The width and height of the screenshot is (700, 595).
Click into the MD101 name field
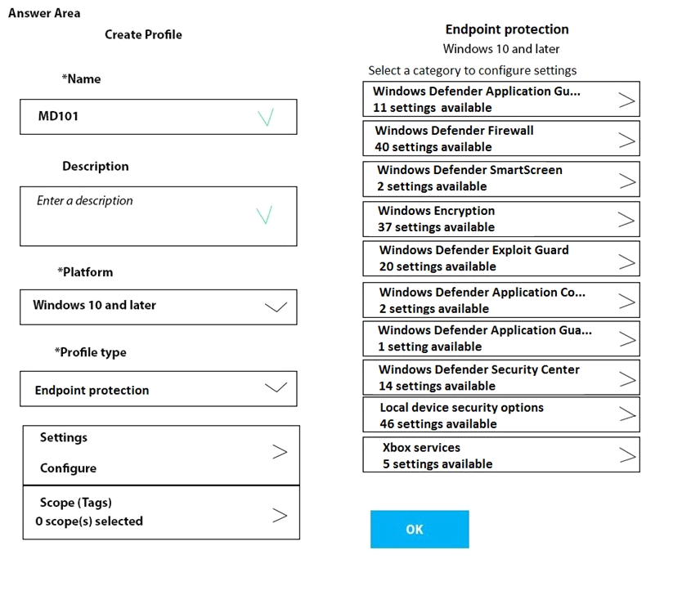[159, 117]
